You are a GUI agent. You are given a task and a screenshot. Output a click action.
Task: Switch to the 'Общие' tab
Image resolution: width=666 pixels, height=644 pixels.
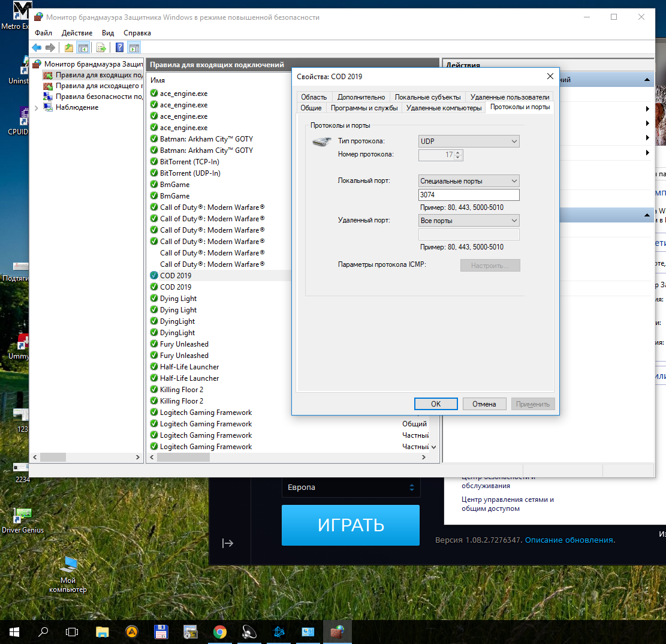point(311,108)
